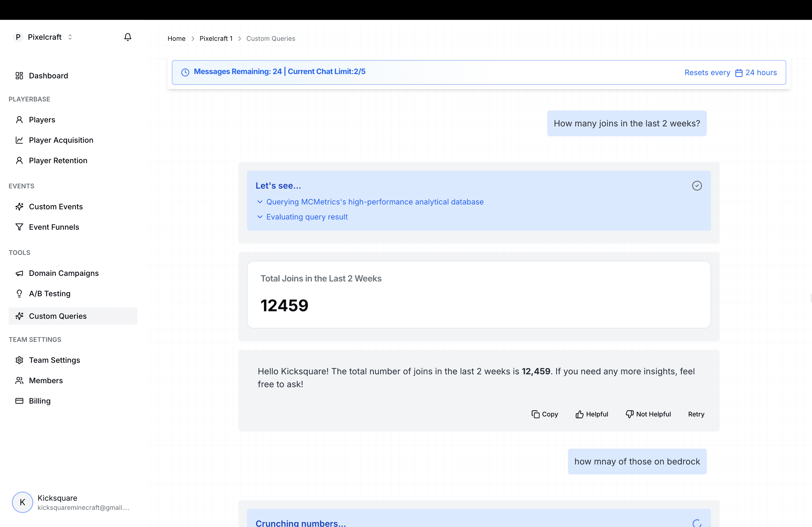The height and width of the screenshot is (527, 812).
Task: Select the Player Retention section
Action: click(x=58, y=160)
